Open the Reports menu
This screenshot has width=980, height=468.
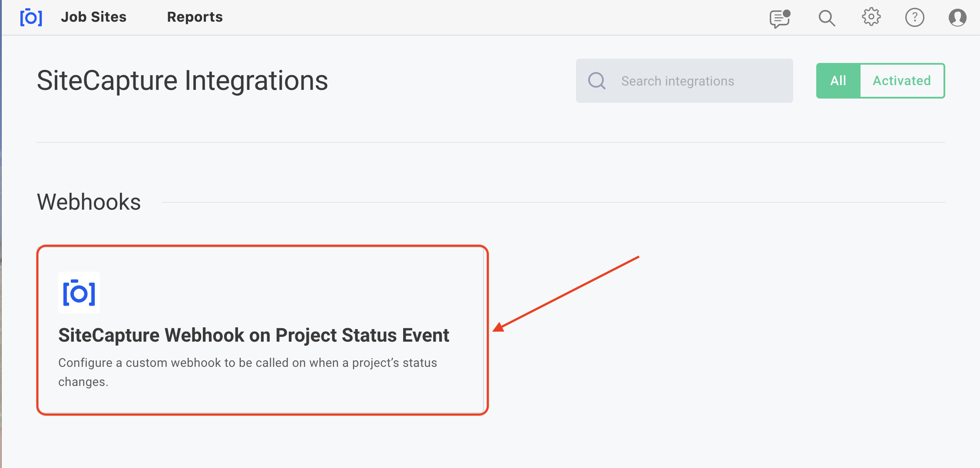pyautogui.click(x=195, y=17)
